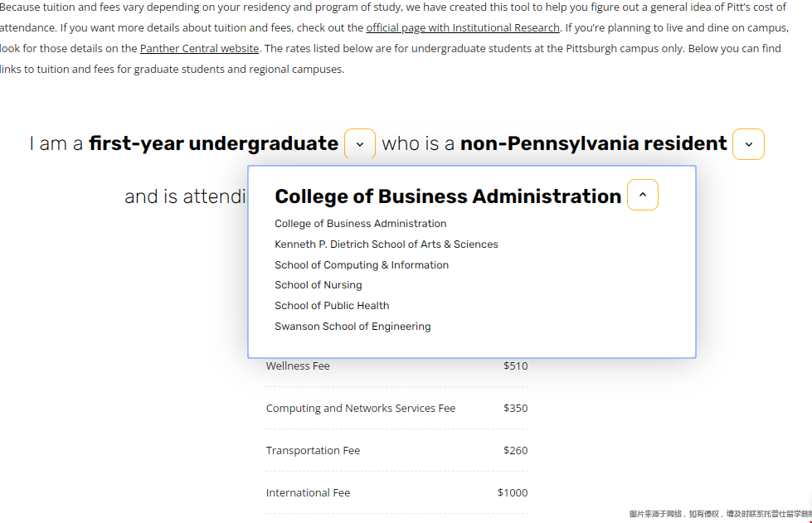This screenshot has width=812, height=523.
Task: Click the $1000 International Fee amount
Action: coord(513,493)
